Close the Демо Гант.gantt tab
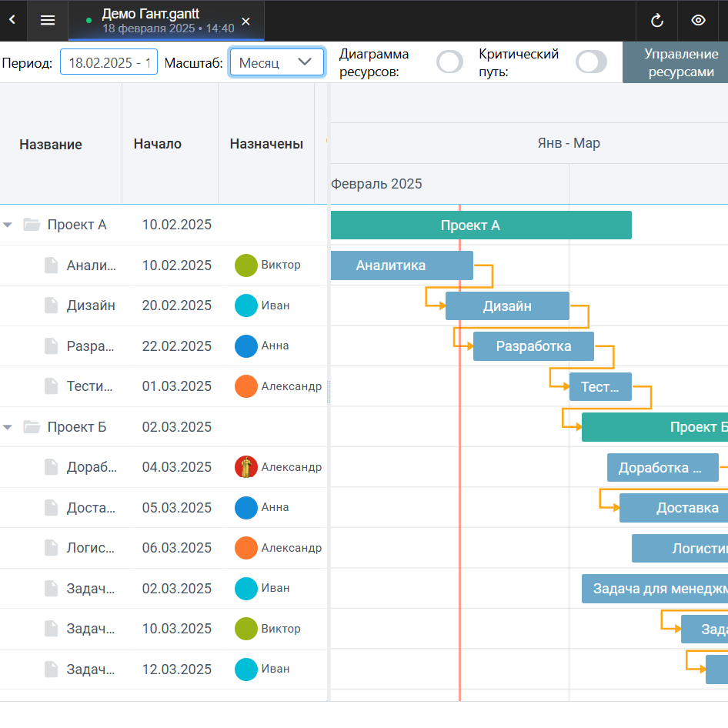The width and height of the screenshot is (728, 728). (x=245, y=21)
